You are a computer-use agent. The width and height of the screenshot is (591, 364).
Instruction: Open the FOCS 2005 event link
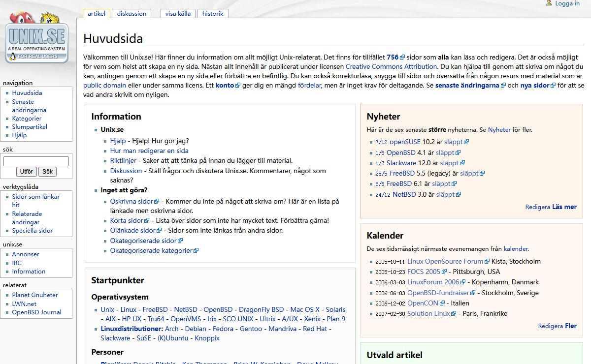(427, 272)
